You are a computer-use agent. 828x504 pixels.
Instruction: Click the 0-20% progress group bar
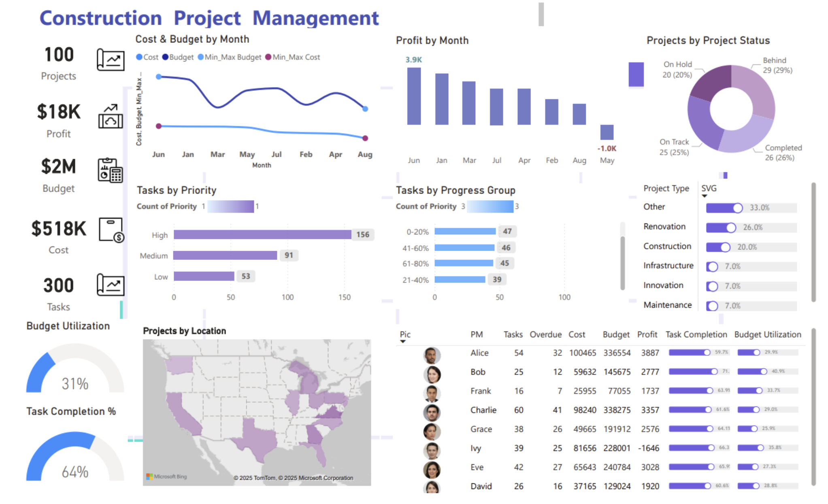465,231
